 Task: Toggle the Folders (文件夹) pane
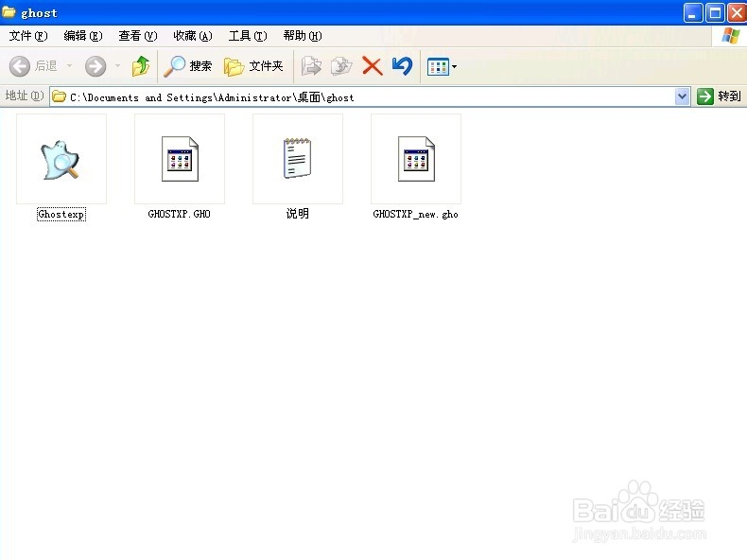coord(253,66)
